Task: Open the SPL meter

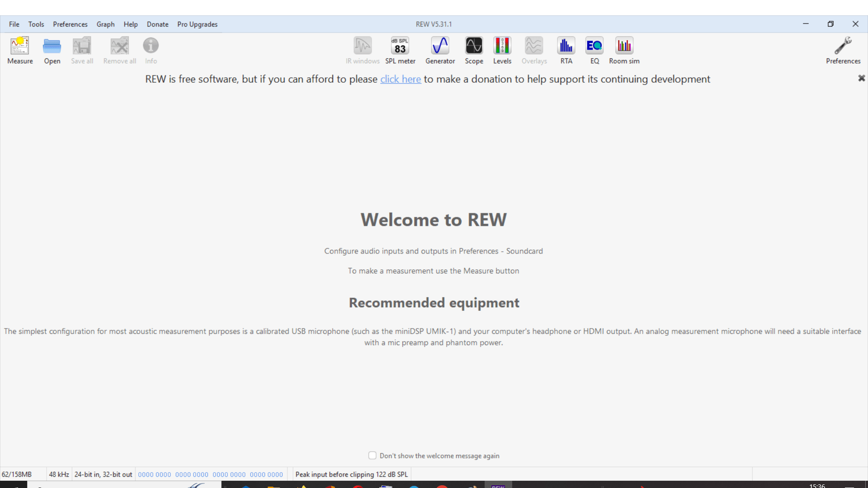Action: click(400, 51)
